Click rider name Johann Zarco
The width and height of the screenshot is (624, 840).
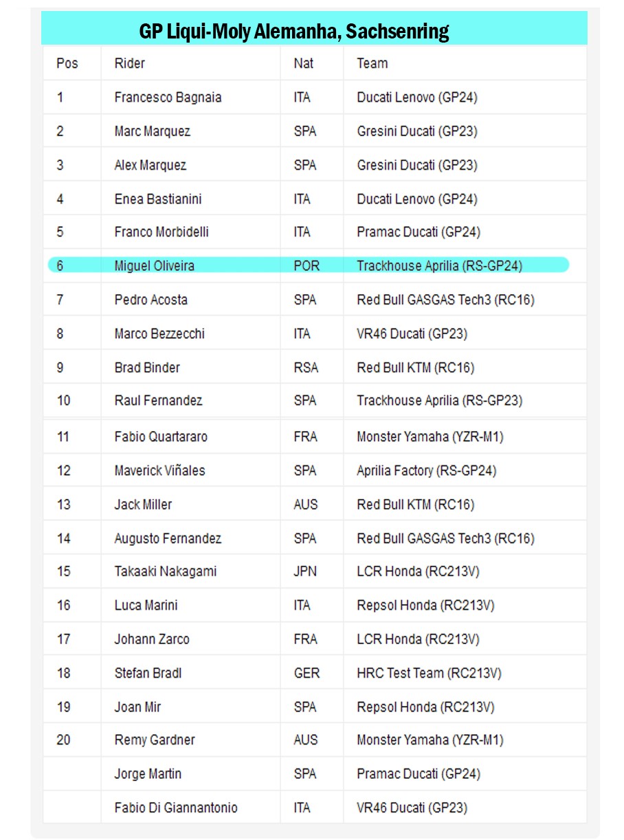pos(151,639)
